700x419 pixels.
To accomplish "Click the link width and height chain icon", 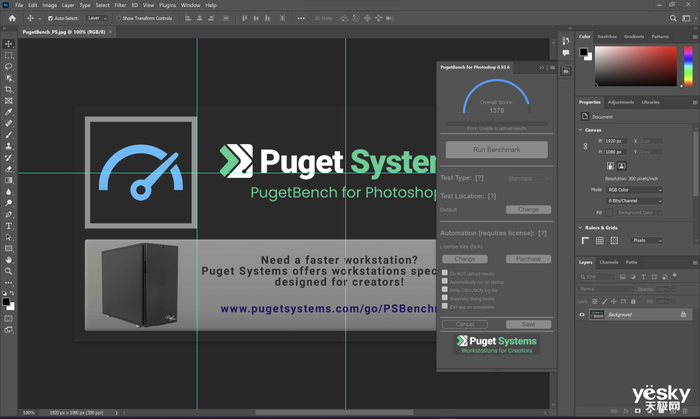I will click(585, 146).
